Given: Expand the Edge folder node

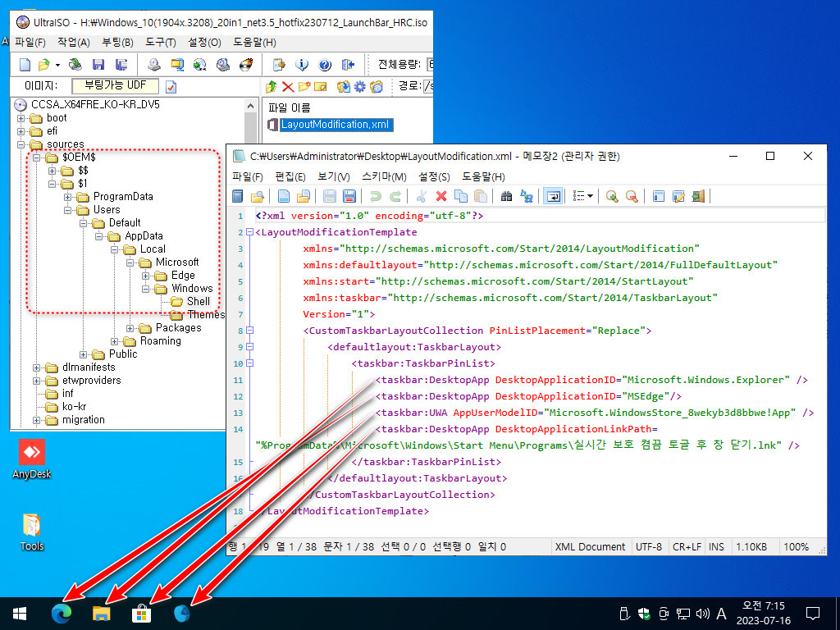Looking at the screenshot, I should (146, 276).
